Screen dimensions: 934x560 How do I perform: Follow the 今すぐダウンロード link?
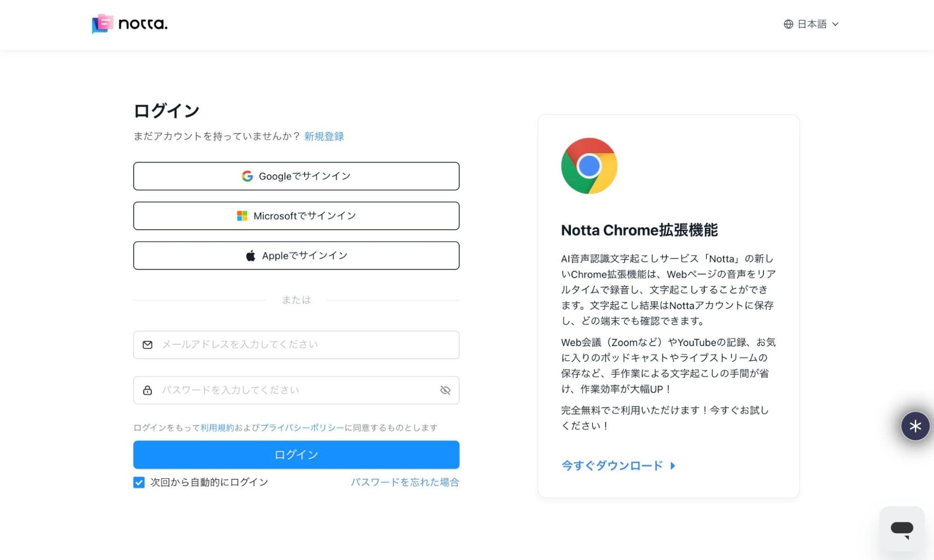[618, 465]
